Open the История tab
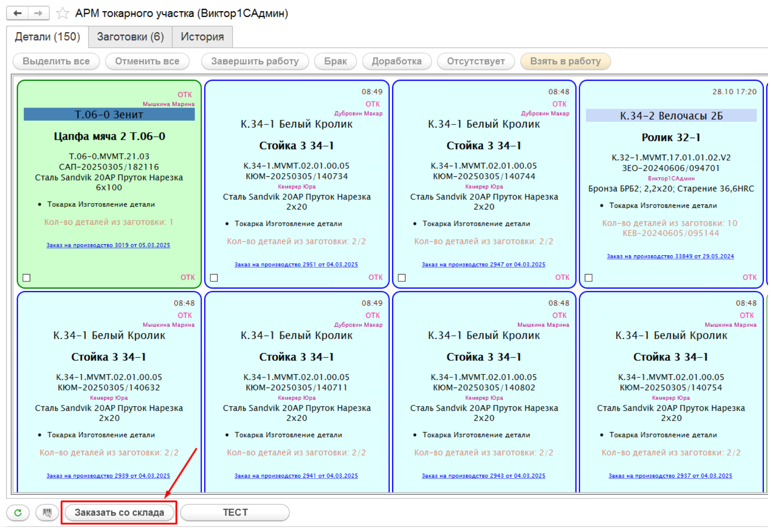This screenshot has height=532, width=771. click(x=202, y=37)
